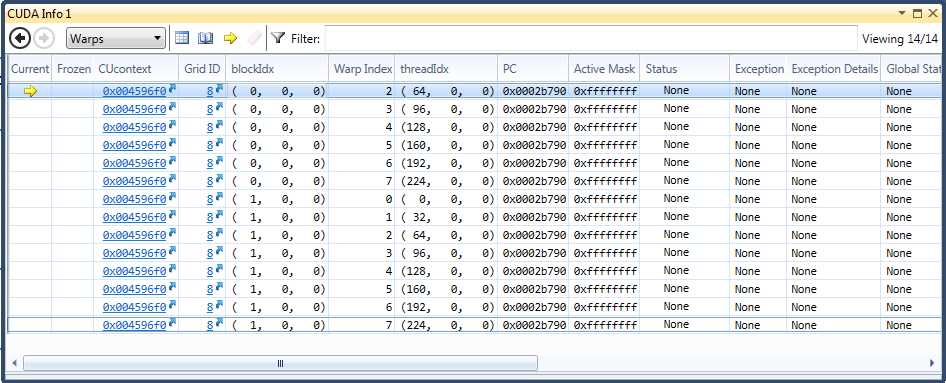The image size is (946, 383).
Task: Click the grayed forward navigation arrow
Action: pos(43,39)
